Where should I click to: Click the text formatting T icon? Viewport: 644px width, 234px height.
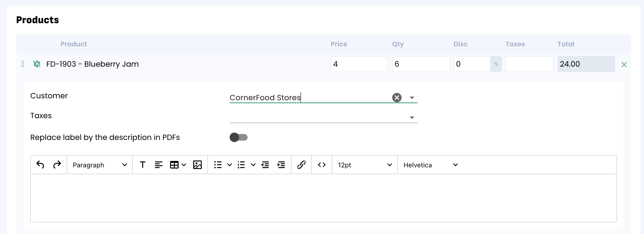(x=142, y=165)
